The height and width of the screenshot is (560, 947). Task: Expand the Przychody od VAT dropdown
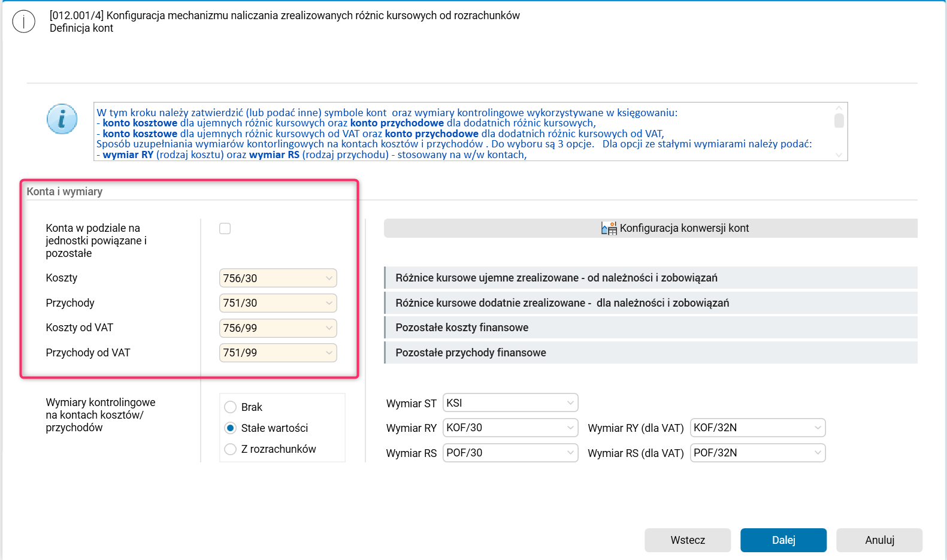329,353
